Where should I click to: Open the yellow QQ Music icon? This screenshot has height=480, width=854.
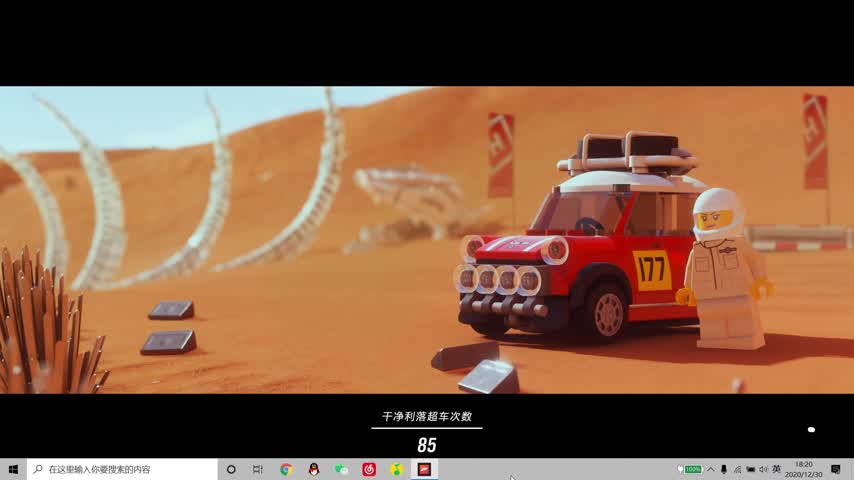pos(397,469)
